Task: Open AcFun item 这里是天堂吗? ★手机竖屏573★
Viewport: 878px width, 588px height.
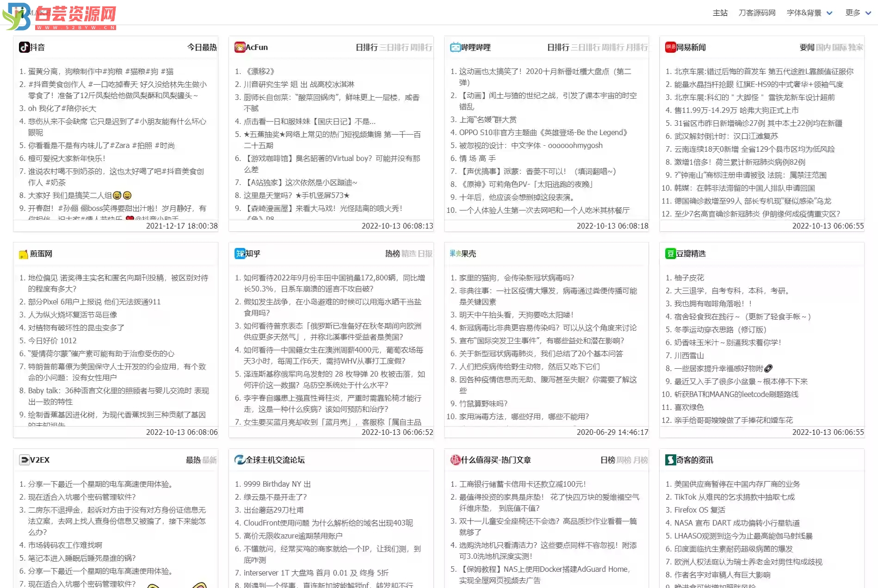Action: (297, 195)
